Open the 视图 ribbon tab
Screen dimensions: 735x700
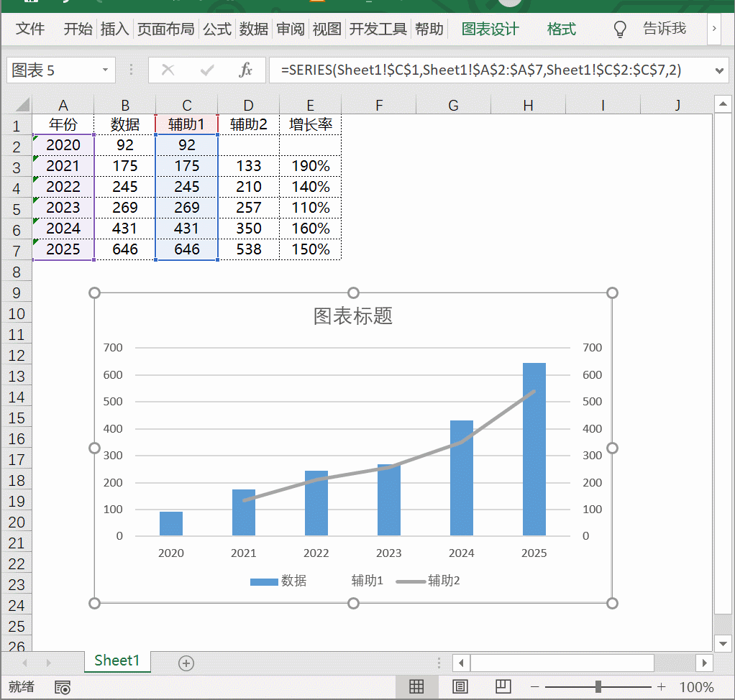327,29
